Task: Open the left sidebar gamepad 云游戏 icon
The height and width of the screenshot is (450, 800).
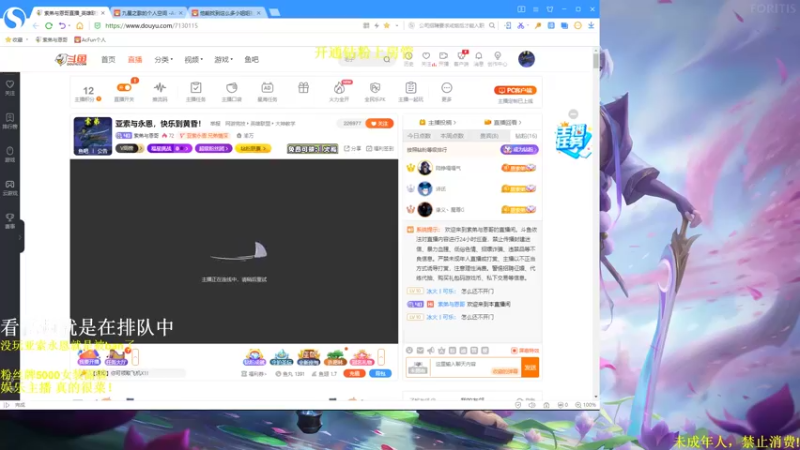Action: point(10,187)
